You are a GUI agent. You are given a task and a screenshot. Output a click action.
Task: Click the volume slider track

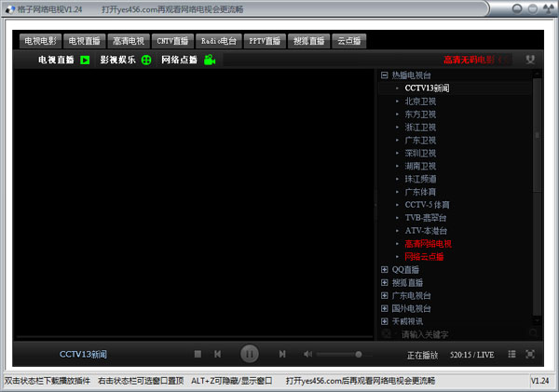click(x=345, y=354)
